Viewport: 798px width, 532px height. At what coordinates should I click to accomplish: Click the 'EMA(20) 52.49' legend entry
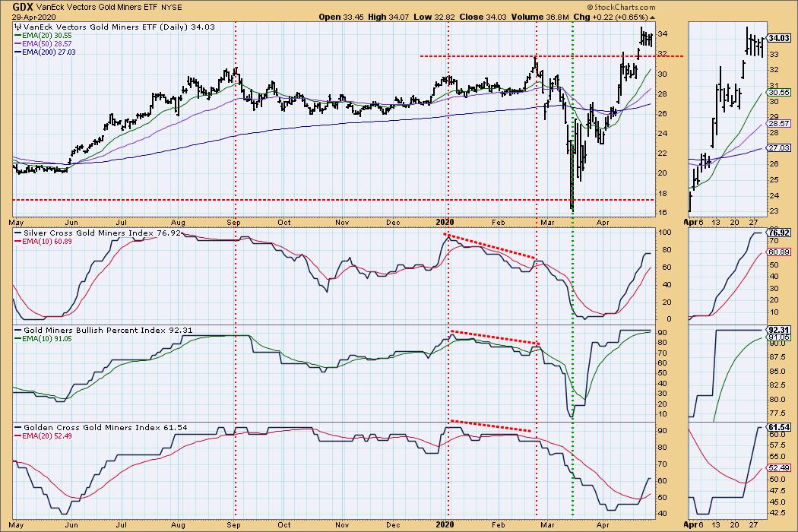point(43,435)
